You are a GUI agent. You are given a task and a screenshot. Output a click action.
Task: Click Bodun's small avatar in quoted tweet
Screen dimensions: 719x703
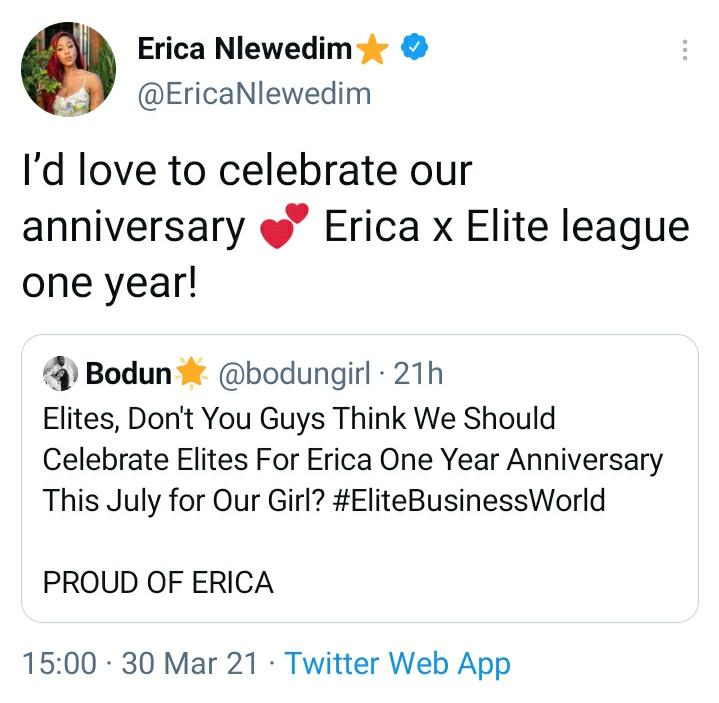click(62, 374)
